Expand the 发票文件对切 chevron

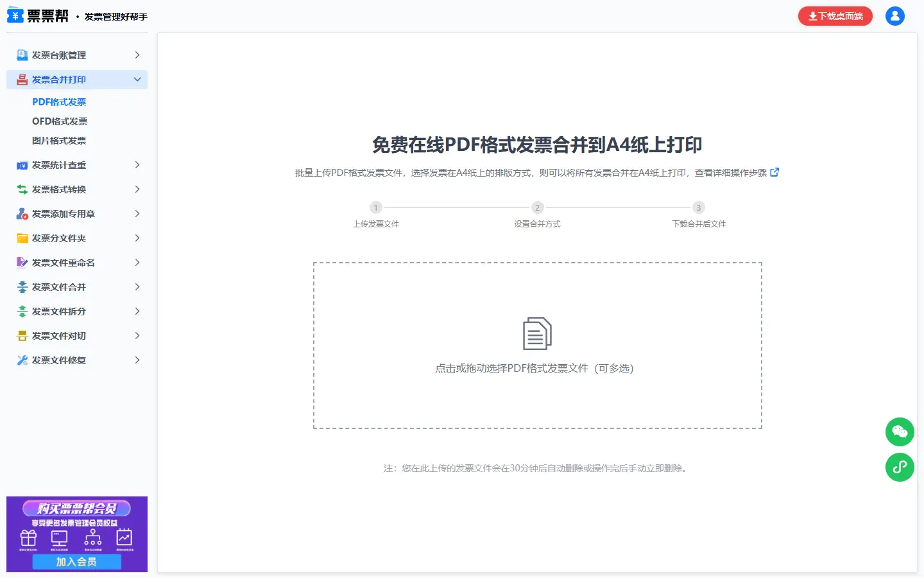[x=137, y=336]
